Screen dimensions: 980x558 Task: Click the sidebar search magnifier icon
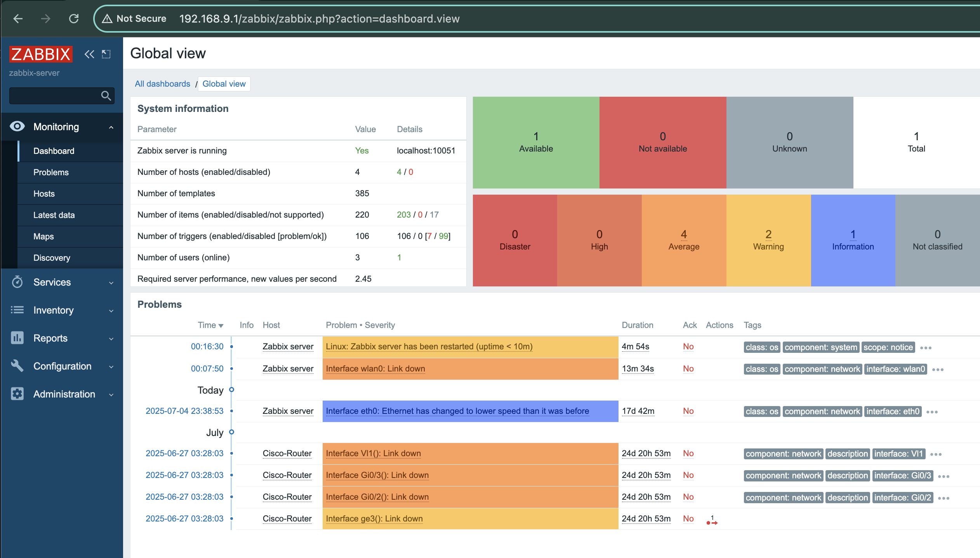tap(106, 96)
